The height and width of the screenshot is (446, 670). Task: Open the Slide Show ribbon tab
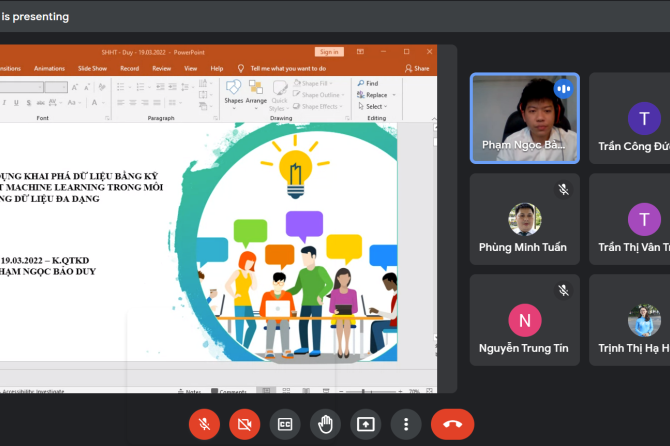click(92, 68)
